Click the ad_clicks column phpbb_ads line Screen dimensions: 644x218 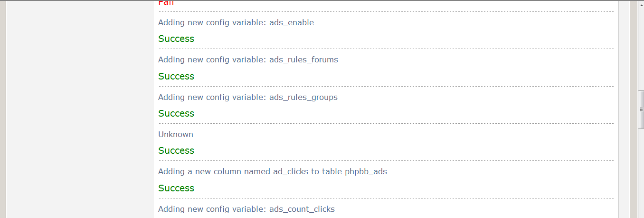coord(273,171)
